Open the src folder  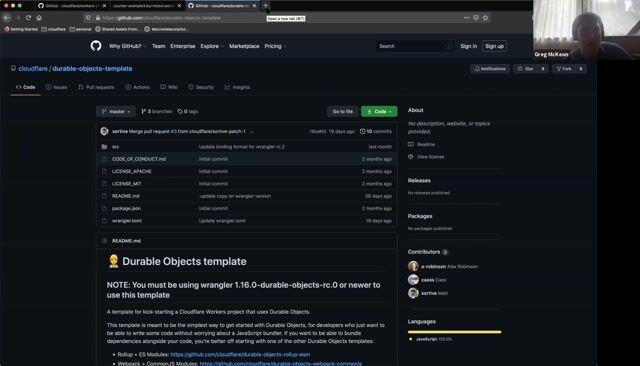[x=116, y=147]
